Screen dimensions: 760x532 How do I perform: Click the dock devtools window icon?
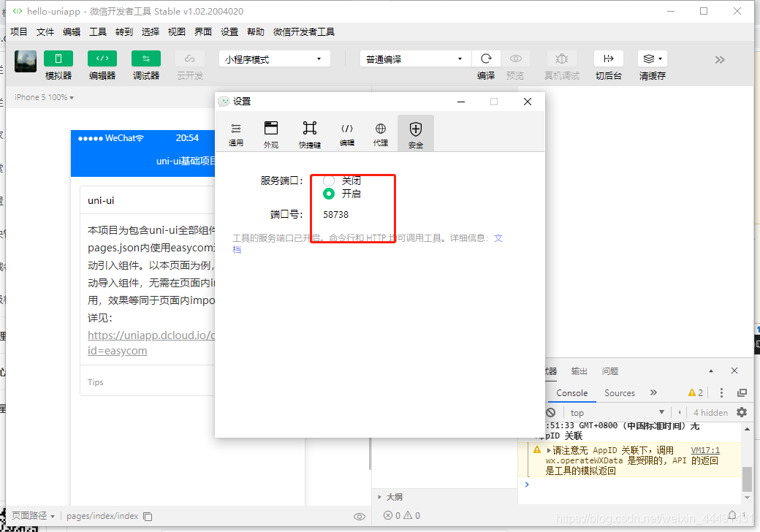click(x=742, y=393)
